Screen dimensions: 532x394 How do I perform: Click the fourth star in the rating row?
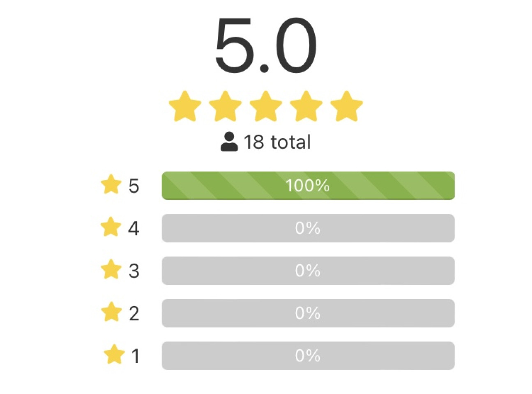click(306, 106)
